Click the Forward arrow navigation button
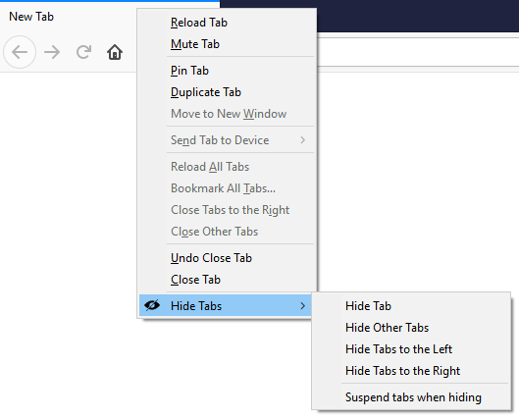The image size is (519, 420). (x=52, y=52)
